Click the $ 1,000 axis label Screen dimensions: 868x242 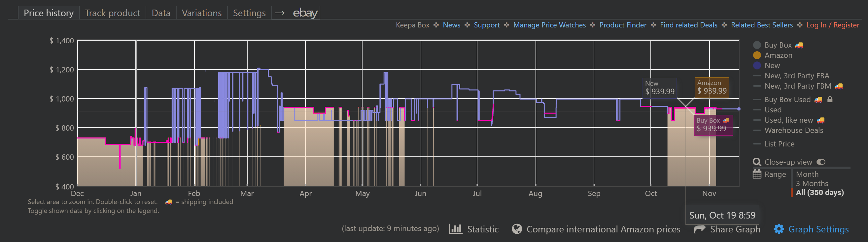62,99
